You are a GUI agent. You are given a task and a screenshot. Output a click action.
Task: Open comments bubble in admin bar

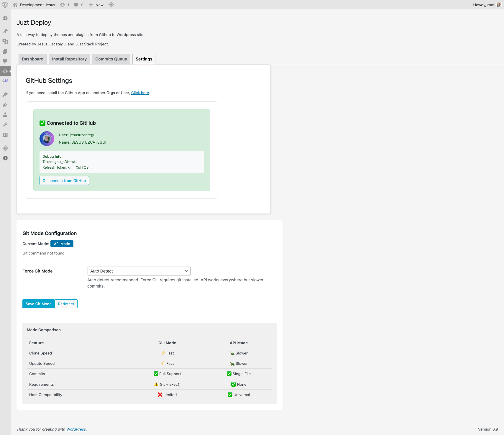[x=79, y=5]
